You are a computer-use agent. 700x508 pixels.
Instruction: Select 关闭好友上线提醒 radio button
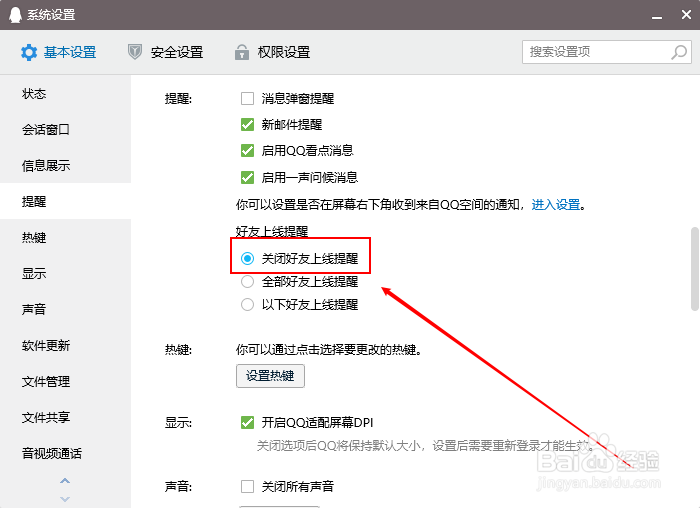pos(247,258)
